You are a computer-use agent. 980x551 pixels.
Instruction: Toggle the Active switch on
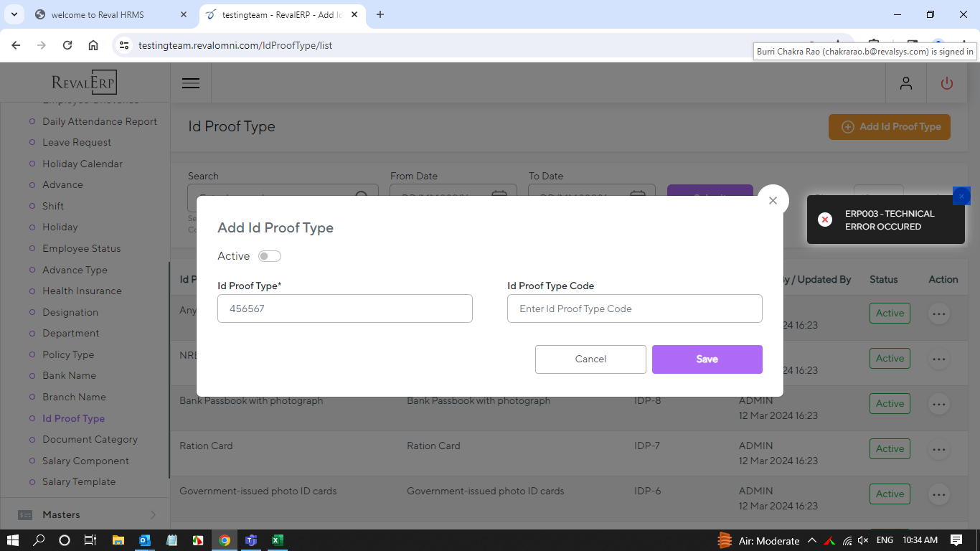coord(270,256)
